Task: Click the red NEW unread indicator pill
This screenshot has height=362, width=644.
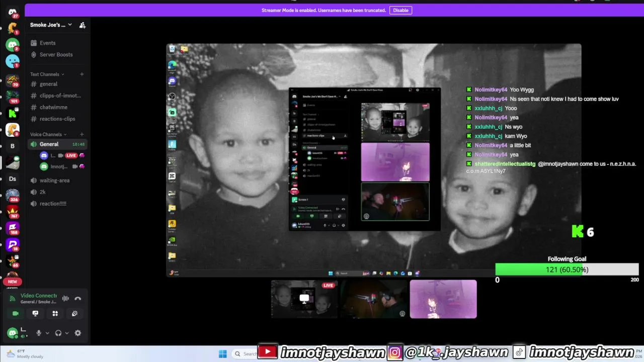Action: click(13, 282)
